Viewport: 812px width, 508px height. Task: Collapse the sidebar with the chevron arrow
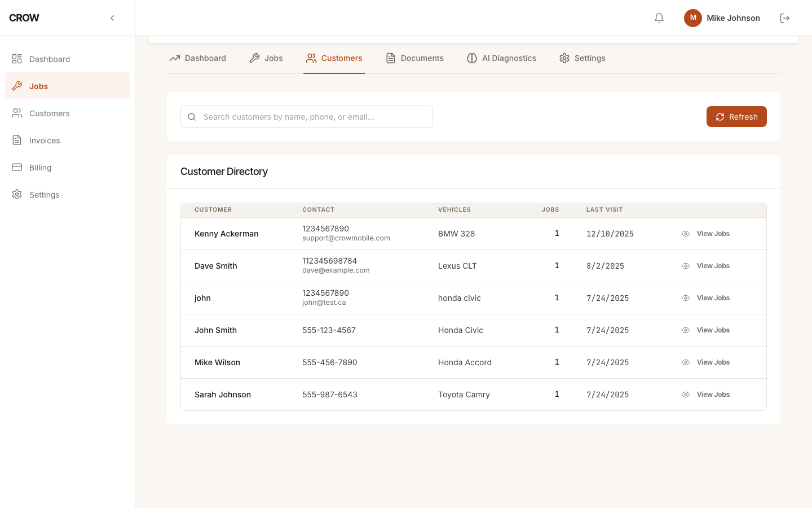pyautogui.click(x=112, y=18)
